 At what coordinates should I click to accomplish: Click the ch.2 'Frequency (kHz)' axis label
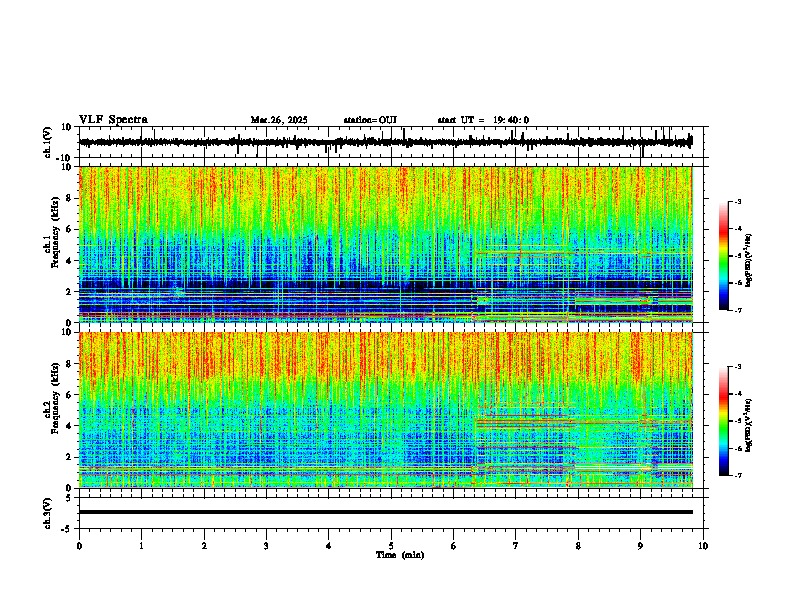coord(55,398)
